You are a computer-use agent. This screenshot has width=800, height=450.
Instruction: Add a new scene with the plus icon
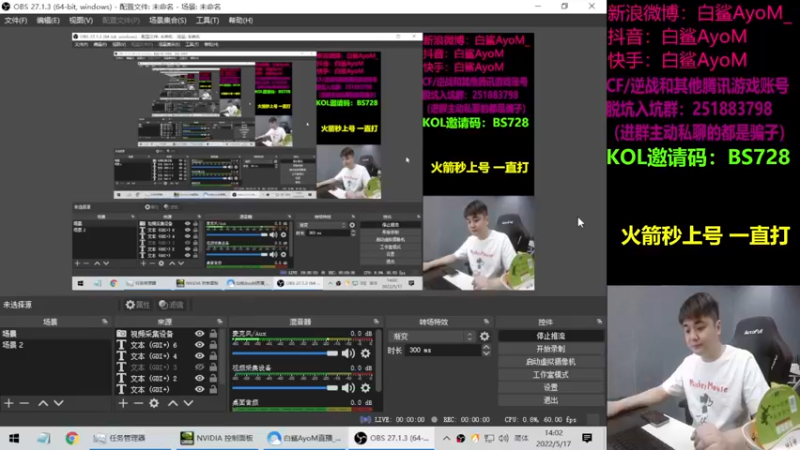pos(9,403)
